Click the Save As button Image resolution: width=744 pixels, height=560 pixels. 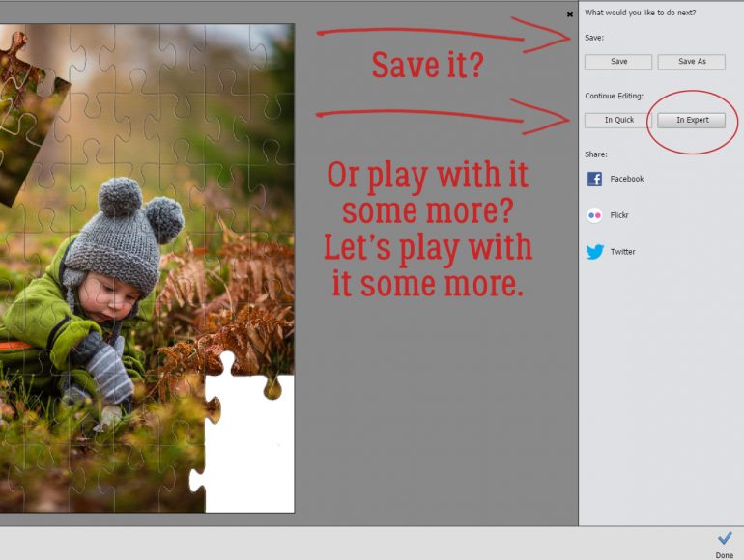(x=691, y=62)
